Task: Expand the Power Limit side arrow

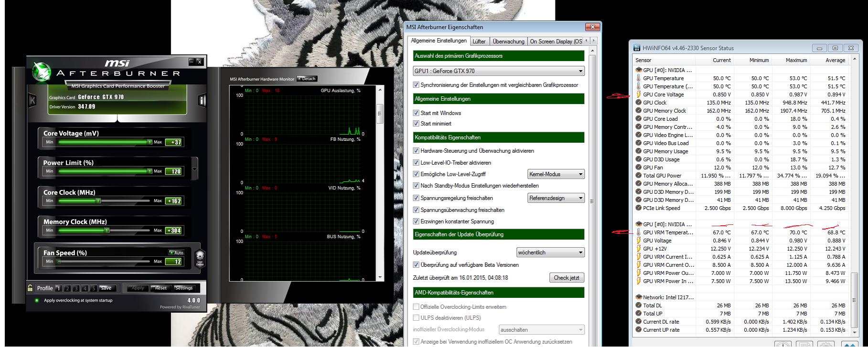Action: click(x=194, y=169)
